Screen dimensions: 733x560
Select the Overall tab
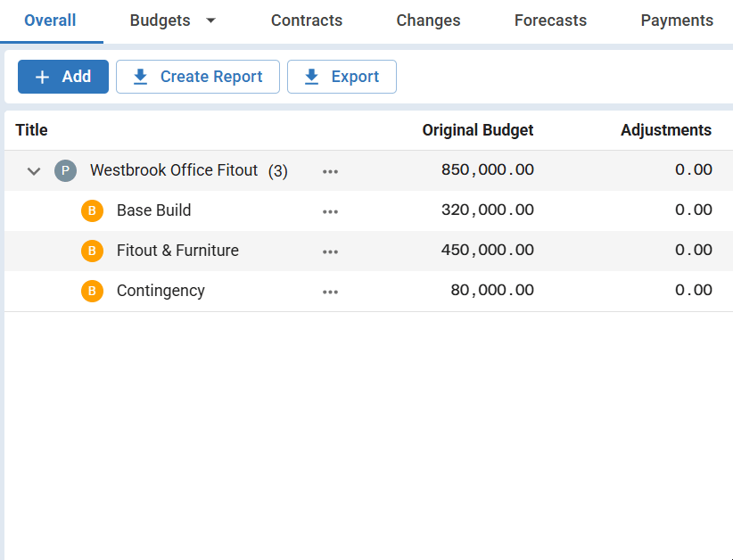tap(50, 21)
